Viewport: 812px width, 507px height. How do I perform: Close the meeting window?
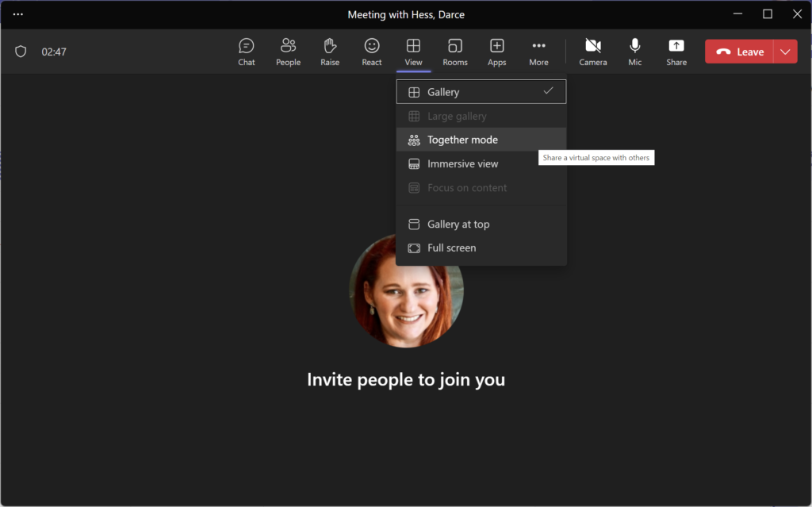click(x=797, y=14)
